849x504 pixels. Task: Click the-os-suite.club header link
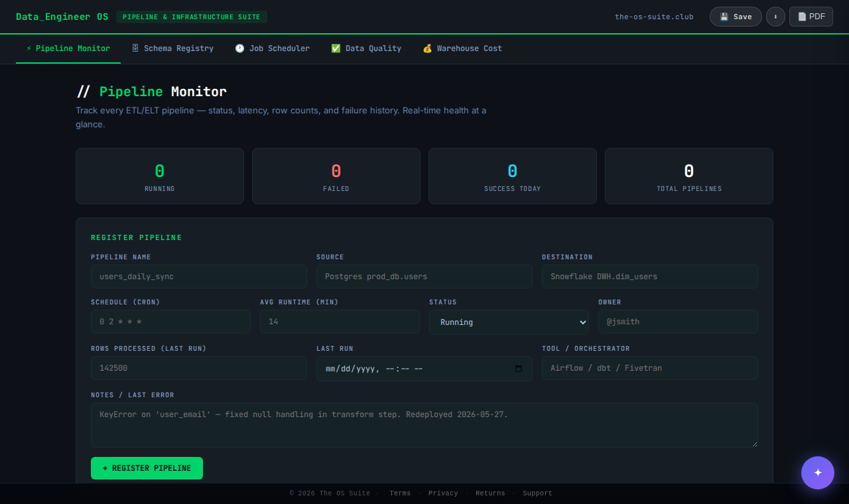point(654,17)
